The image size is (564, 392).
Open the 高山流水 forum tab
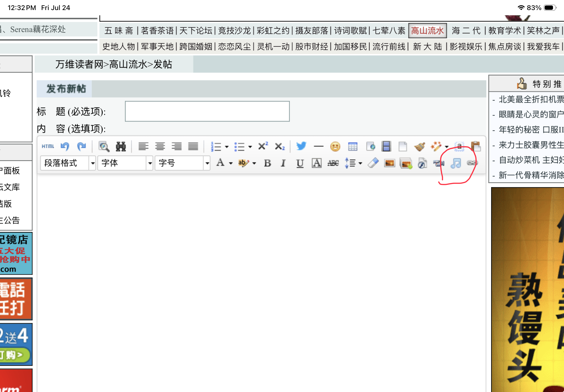pyautogui.click(x=427, y=31)
